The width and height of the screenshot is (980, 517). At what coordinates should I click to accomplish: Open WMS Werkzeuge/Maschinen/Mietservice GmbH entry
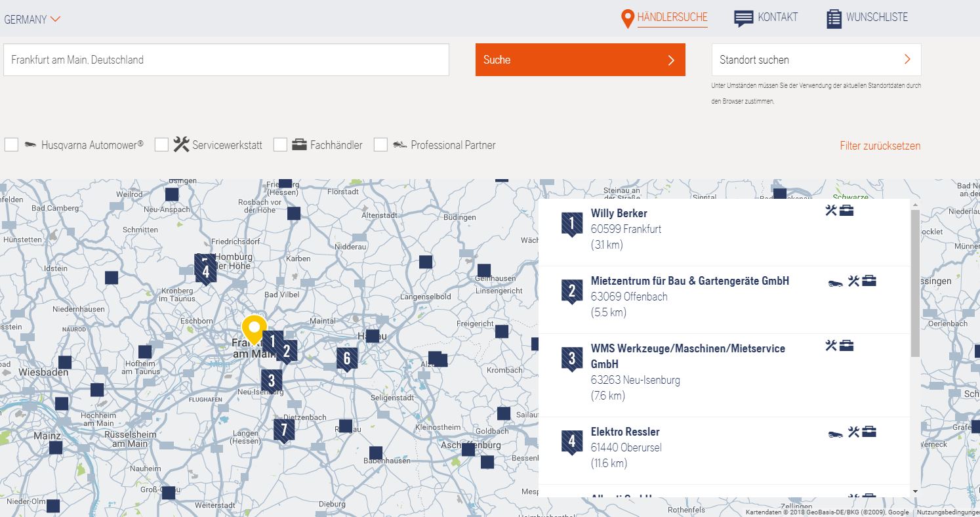[x=724, y=375]
